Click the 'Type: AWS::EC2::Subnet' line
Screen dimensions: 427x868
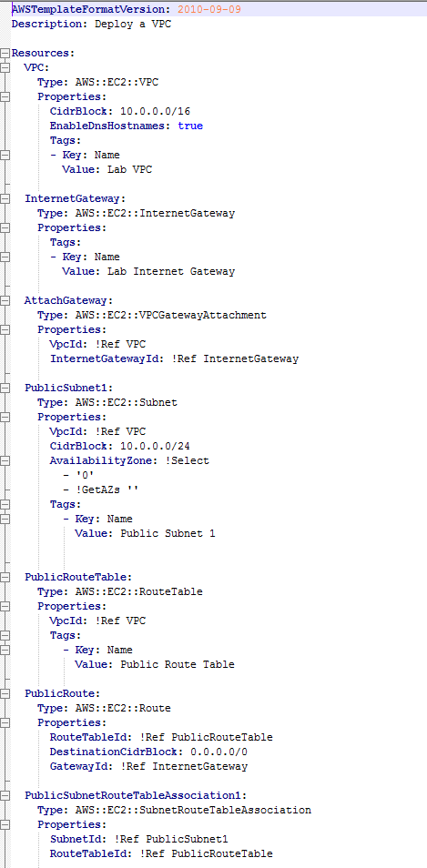[107, 402]
